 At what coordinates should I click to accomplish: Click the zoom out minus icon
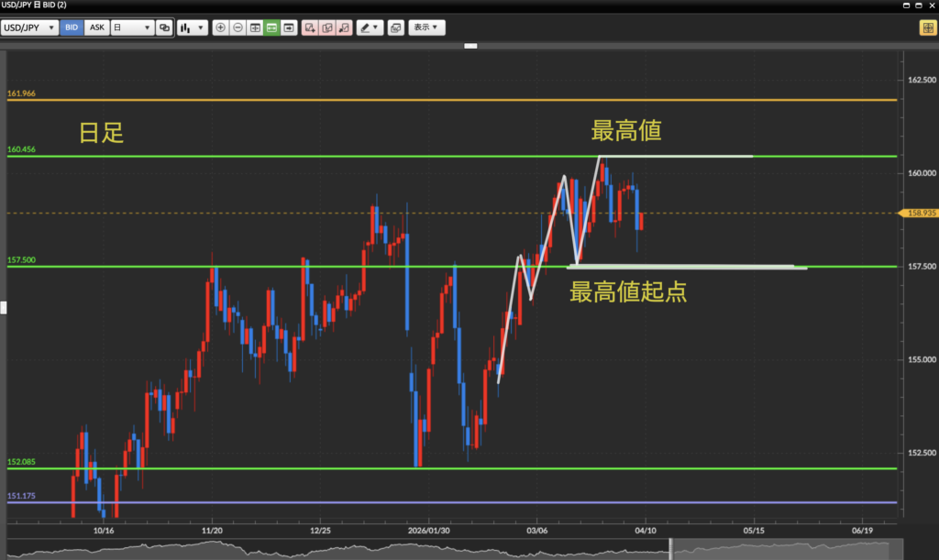(238, 27)
